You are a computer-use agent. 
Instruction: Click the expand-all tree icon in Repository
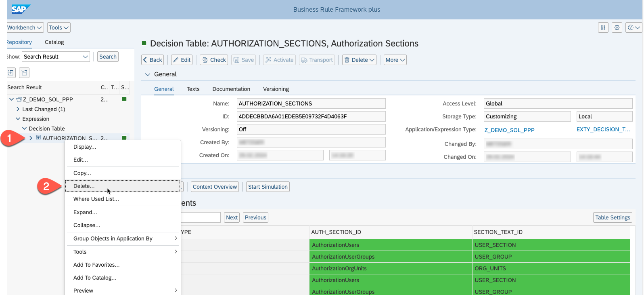coord(11,73)
